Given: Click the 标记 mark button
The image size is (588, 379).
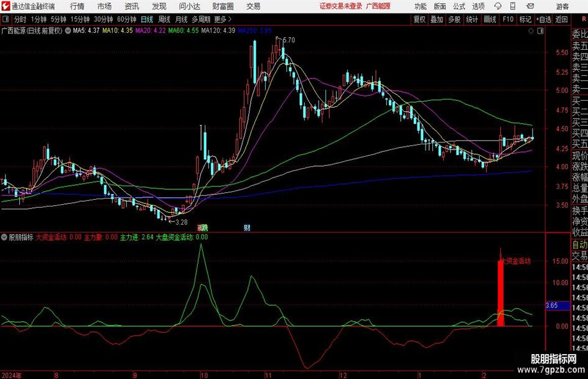Looking at the screenshot, I should 525,19.
